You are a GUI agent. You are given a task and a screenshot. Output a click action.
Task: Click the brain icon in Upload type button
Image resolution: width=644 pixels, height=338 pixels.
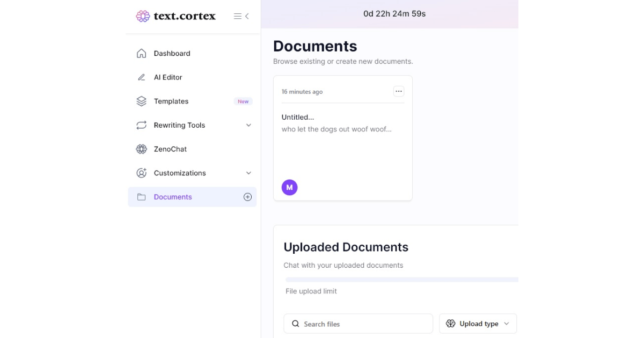(x=451, y=324)
